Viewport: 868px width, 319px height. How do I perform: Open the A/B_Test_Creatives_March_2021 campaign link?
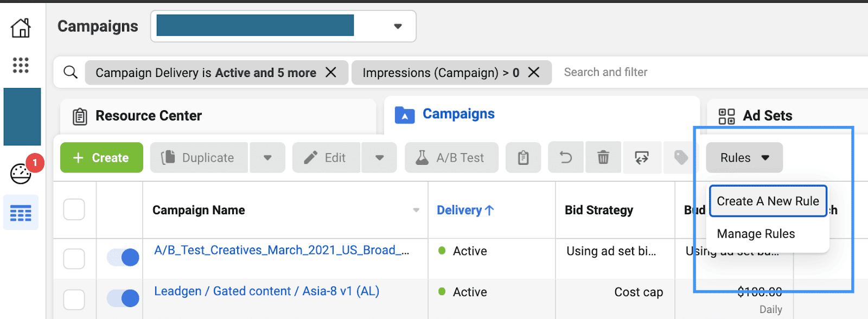click(281, 250)
